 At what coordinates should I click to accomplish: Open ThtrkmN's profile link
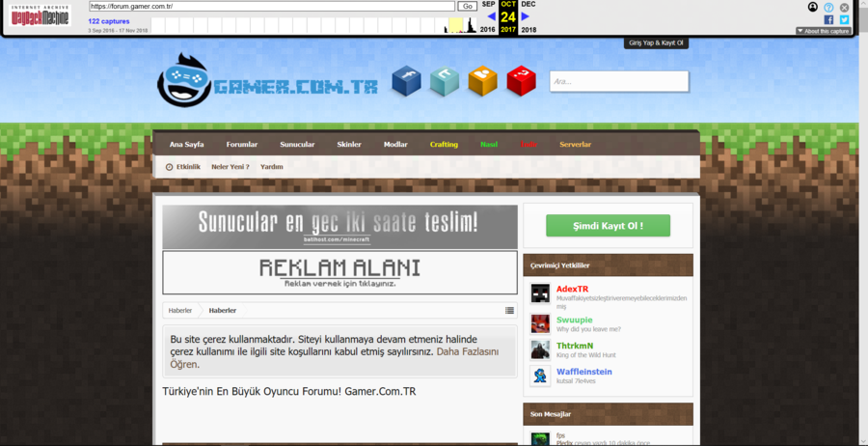pos(575,346)
